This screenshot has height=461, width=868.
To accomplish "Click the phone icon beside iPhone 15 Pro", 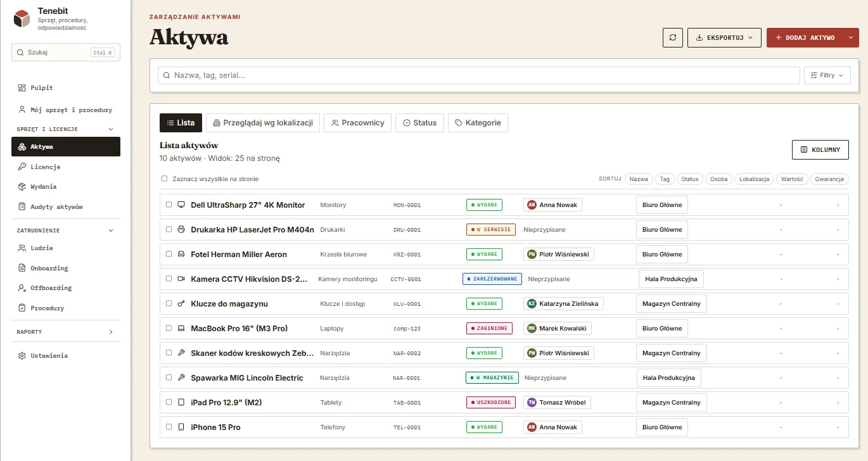I will point(181,427).
